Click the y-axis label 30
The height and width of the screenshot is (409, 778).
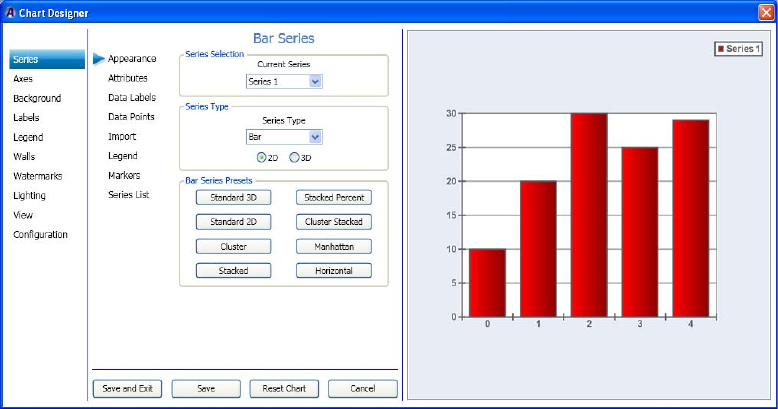[451, 114]
